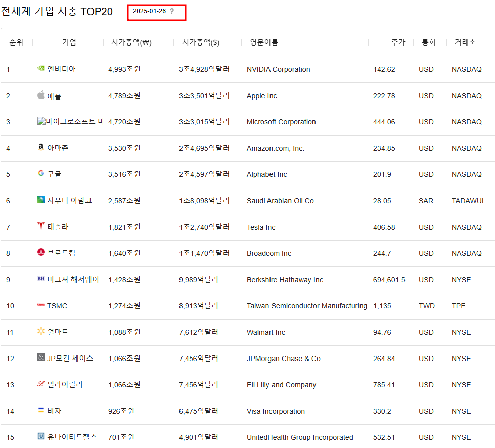Click the date 2025-01-26 label
The image size is (495, 448).
point(149,11)
